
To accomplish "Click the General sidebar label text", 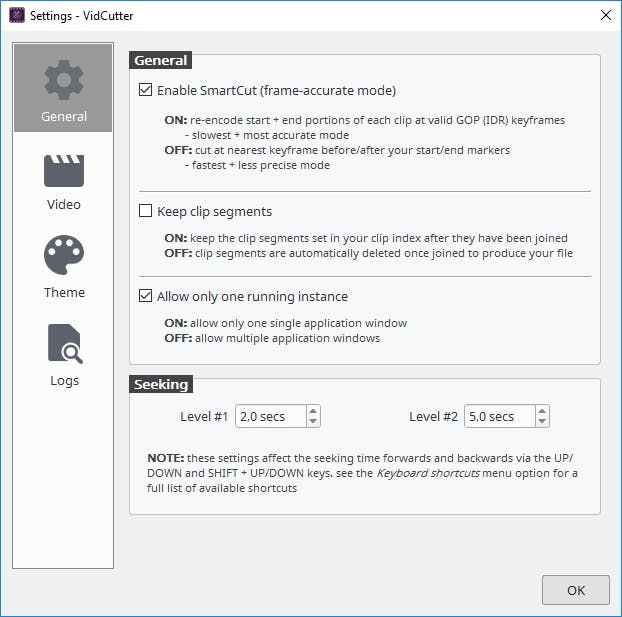I will 64,117.
